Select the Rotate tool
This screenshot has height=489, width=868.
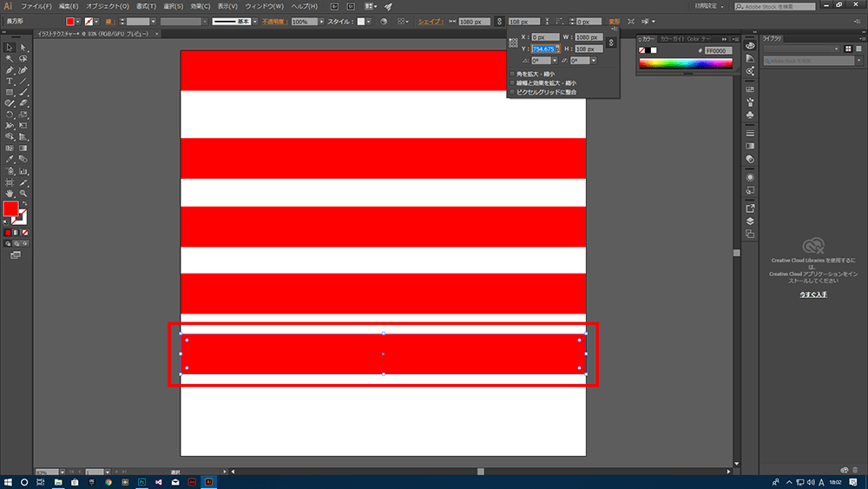click(x=10, y=116)
